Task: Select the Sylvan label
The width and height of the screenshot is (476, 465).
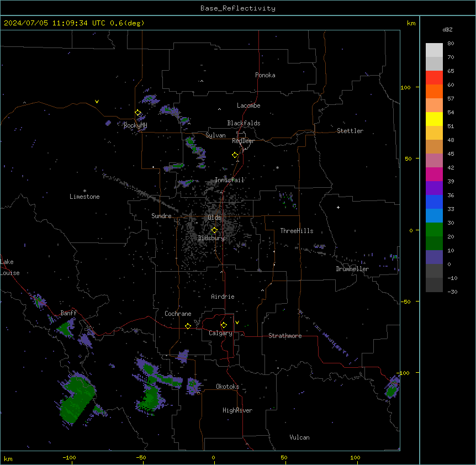Action: [x=215, y=135]
